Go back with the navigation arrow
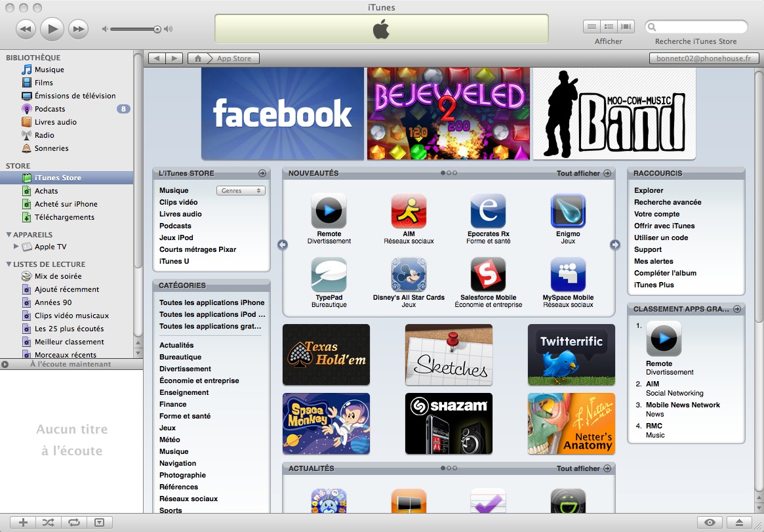 156,58
